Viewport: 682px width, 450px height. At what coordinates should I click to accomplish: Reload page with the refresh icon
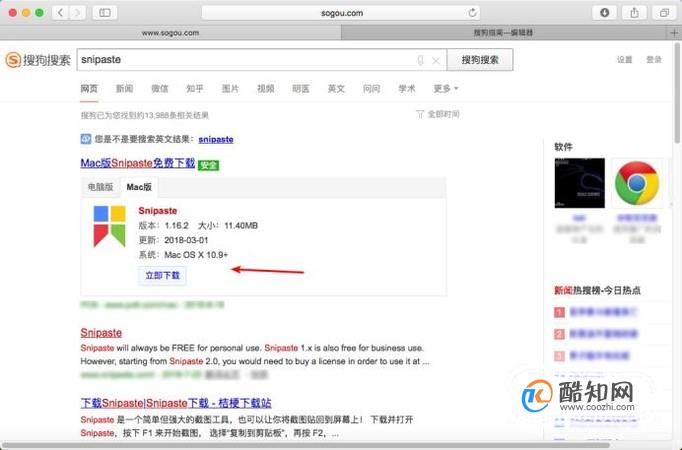(x=472, y=13)
